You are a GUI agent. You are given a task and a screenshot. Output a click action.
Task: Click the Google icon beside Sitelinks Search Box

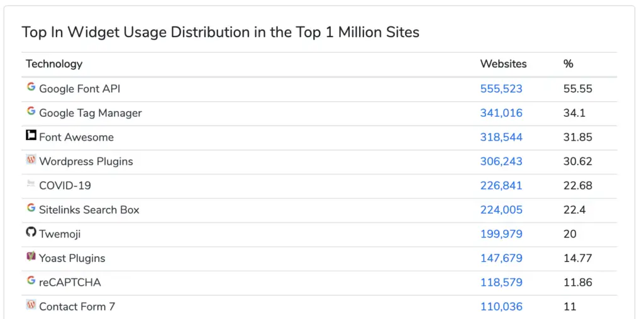(x=31, y=208)
